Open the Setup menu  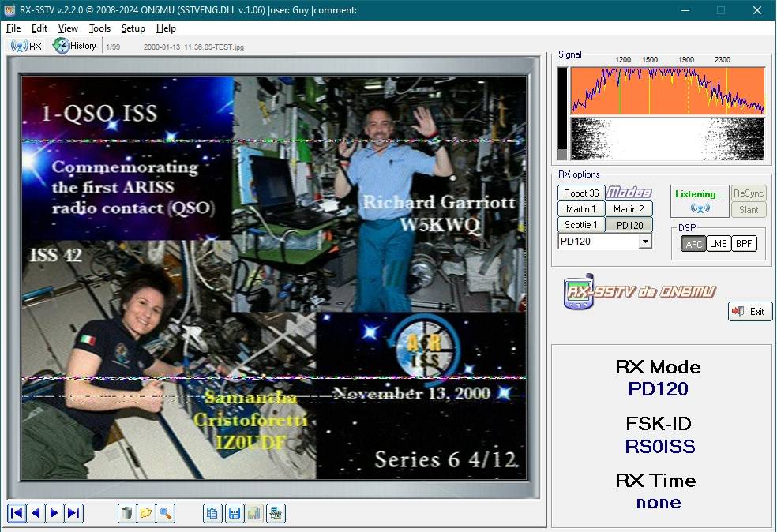pyautogui.click(x=133, y=28)
